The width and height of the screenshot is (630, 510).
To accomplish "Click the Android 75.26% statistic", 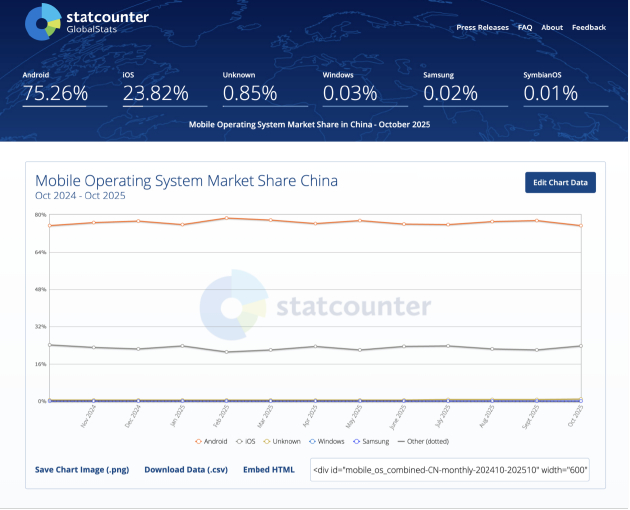I will (65, 89).
